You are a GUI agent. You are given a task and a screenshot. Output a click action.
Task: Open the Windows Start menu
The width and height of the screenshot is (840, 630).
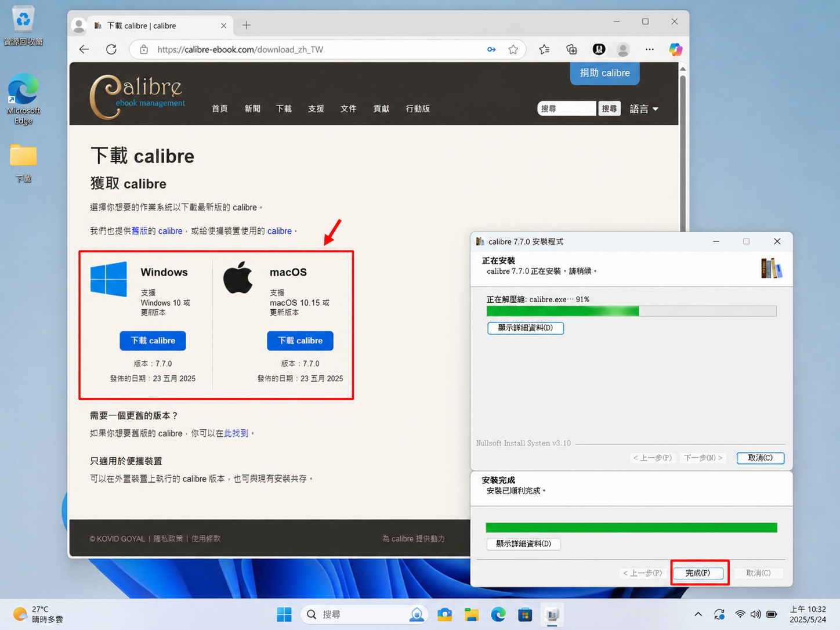(284, 614)
